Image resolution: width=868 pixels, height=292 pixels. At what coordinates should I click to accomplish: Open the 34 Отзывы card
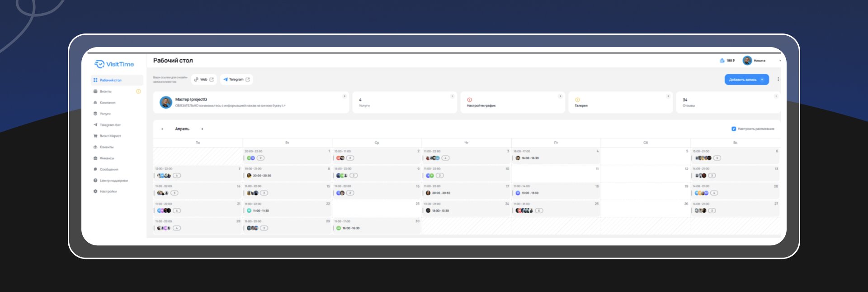(x=728, y=102)
